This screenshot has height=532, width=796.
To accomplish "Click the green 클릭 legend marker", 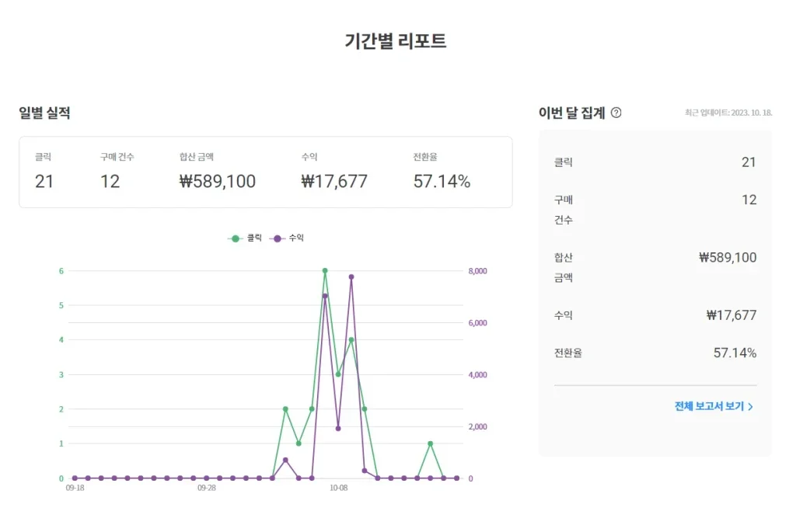I will click(236, 238).
